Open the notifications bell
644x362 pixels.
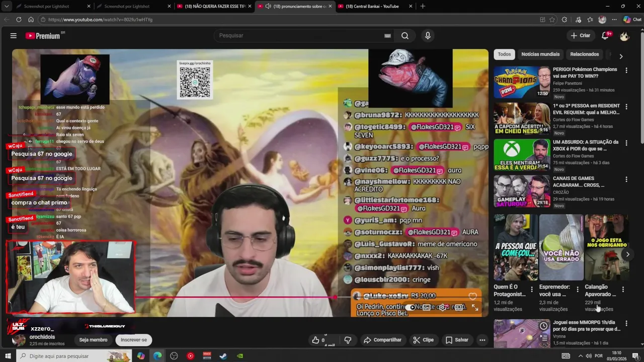pos(605,36)
